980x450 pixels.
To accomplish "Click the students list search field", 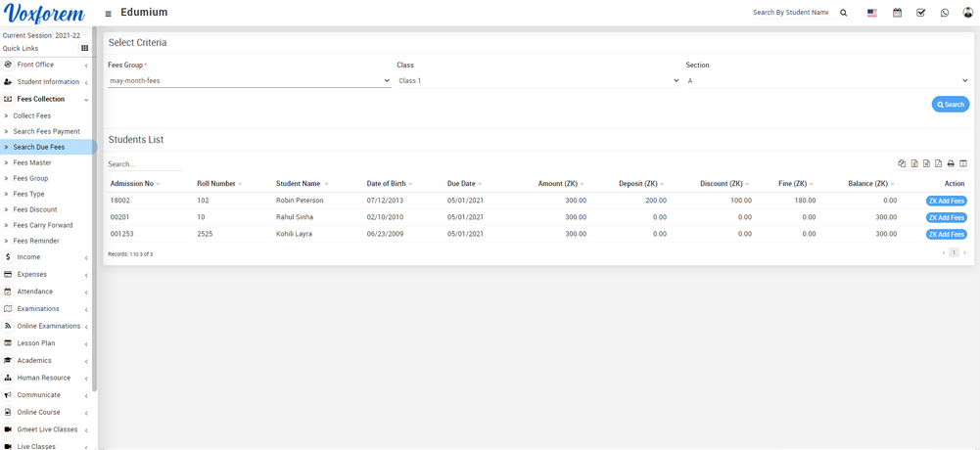I will coord(145,164).
